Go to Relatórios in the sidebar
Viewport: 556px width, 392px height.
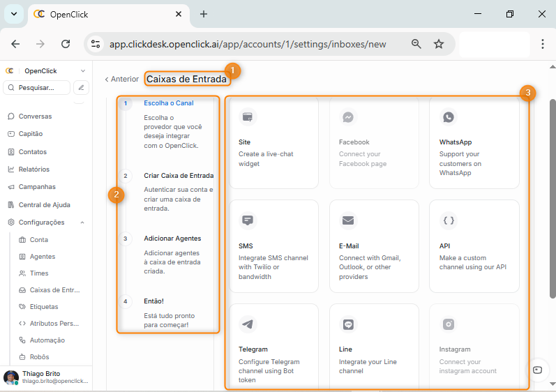pos(33,169)
